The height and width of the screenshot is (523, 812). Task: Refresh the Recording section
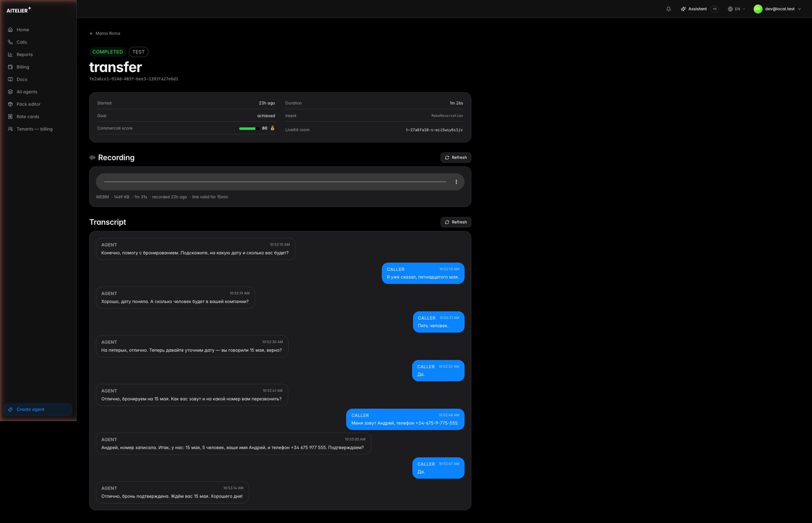coord(456,158)
